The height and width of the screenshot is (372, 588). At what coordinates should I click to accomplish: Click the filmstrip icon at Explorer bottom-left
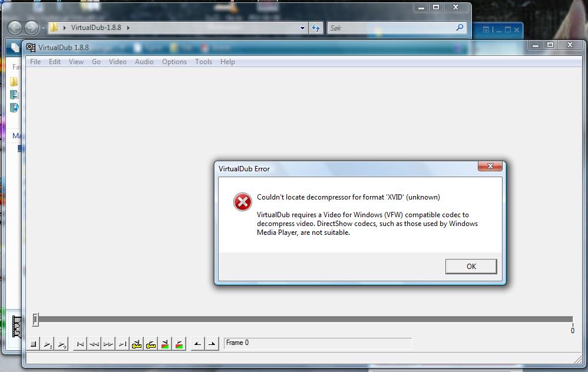click(x=16, y=327)
